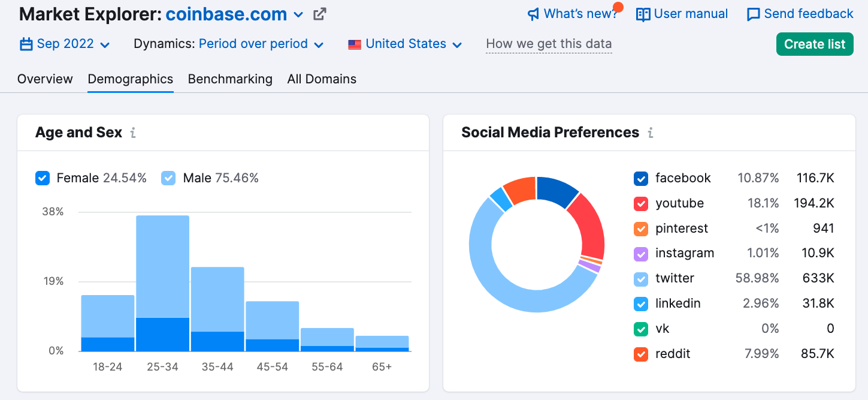Viewport: 868px width, 400px height.
Task: Click the 18-24 age bar
Action: [x=108, y=323]
